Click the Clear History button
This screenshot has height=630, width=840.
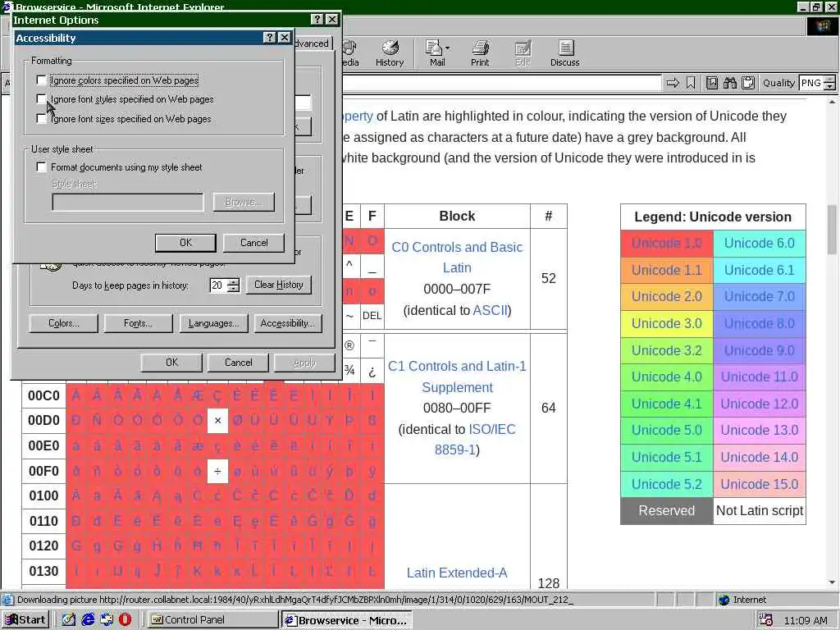coord(279,285)
